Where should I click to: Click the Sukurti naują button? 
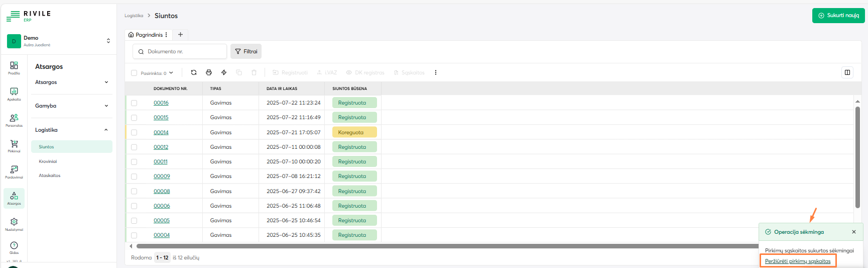click(x=838, y=16)
